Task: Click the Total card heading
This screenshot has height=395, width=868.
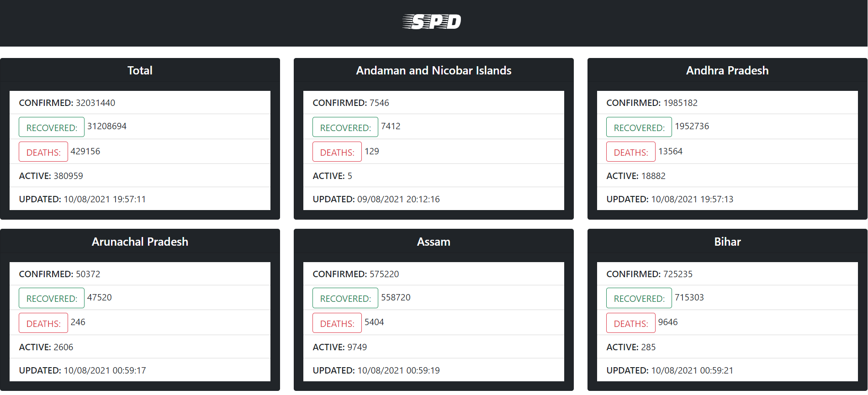Action: click(140, 70)
